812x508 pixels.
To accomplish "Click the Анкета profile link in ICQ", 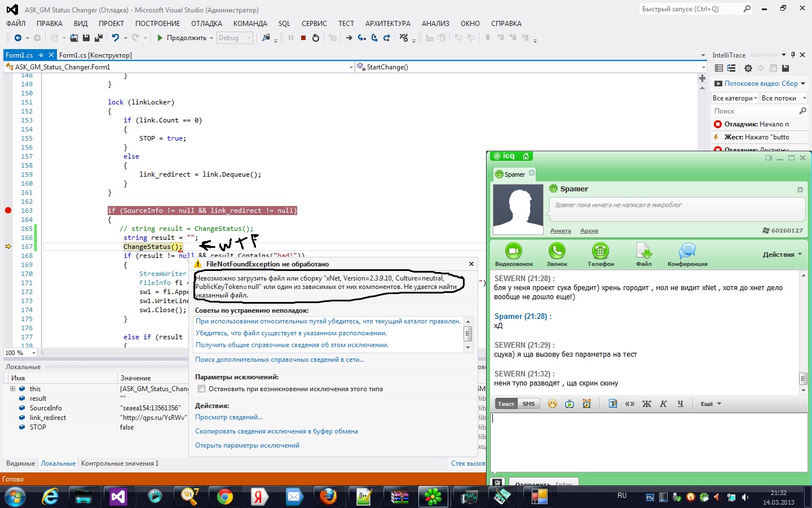I will click(x=561, y=230).
